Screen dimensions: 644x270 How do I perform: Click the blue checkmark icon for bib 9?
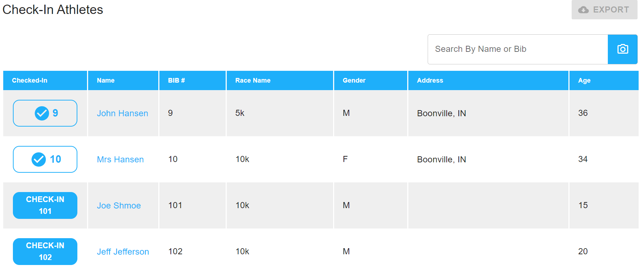point(42,113)
